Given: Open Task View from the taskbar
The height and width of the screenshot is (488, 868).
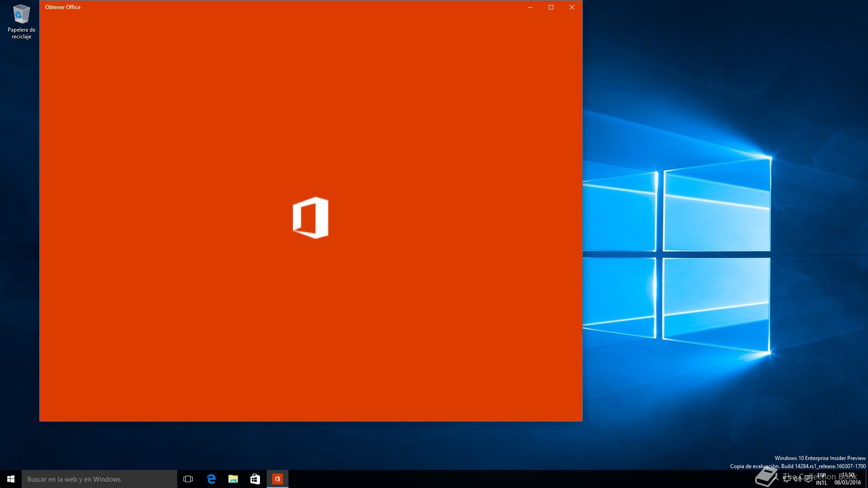Looking at the screenshot, I should [x=188, y=479].
